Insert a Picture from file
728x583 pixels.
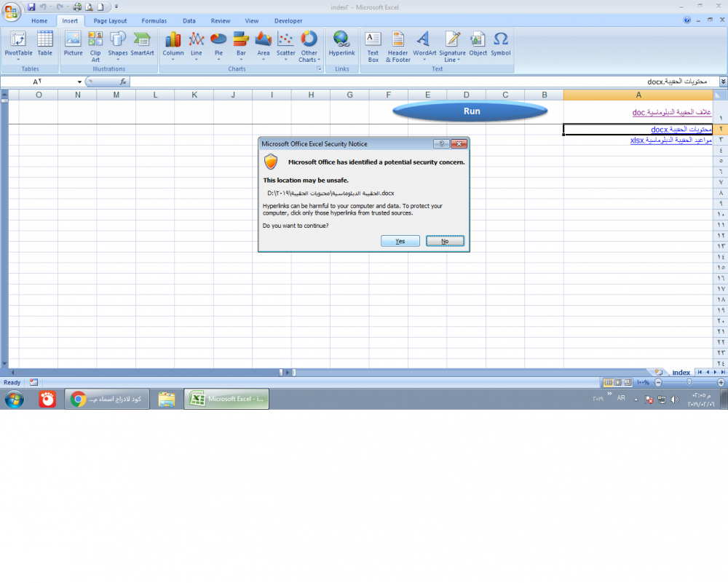(x=73, y=46)
